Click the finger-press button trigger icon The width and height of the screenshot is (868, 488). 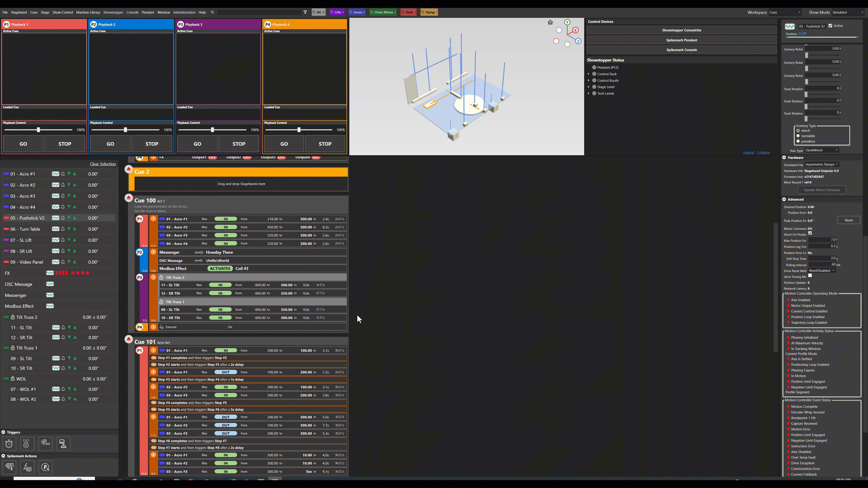(63, 443)
